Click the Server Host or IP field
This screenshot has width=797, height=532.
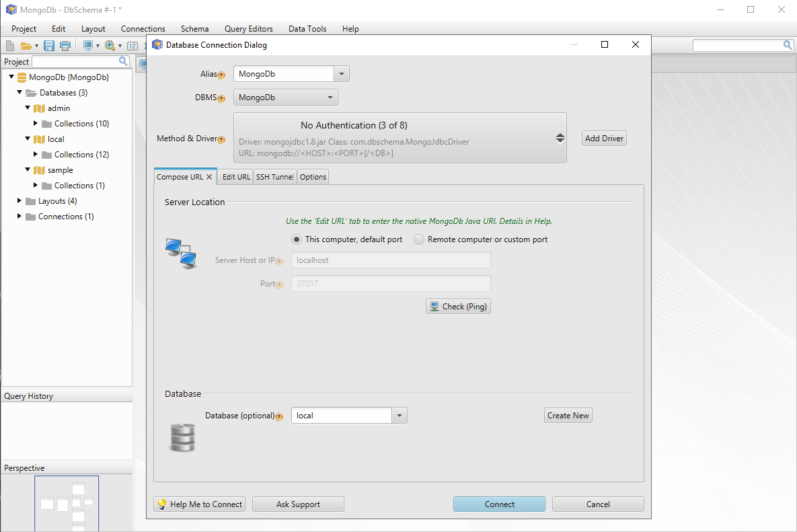pos(391,260)
